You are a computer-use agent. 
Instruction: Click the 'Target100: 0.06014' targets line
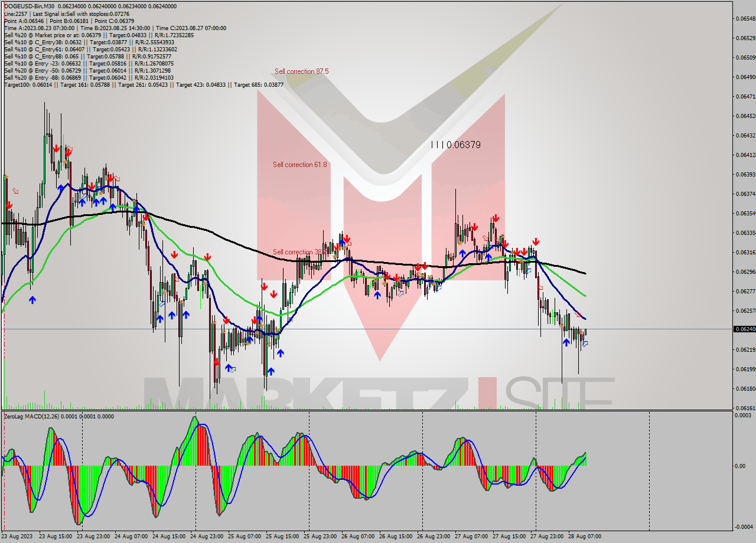point(144,84)
